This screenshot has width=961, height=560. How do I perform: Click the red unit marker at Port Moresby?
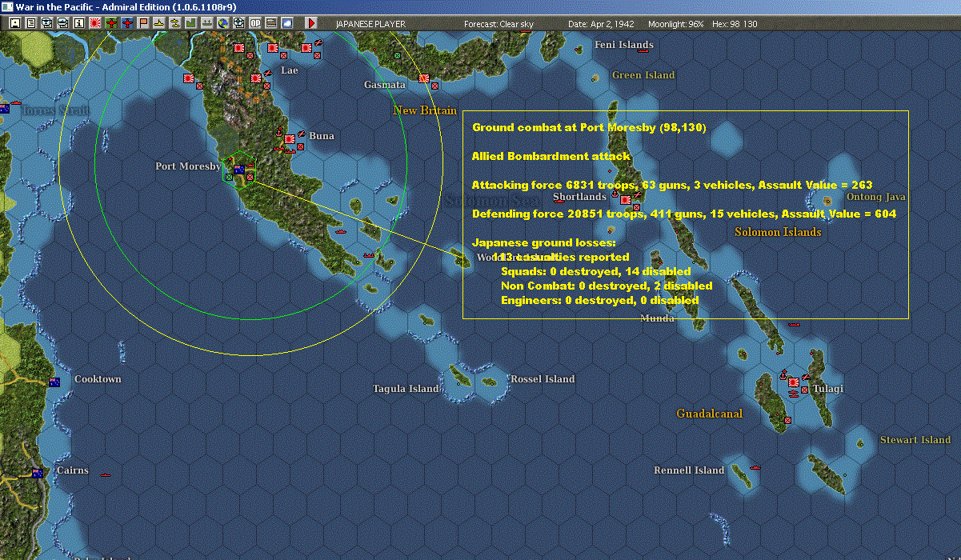pos(250,177)
